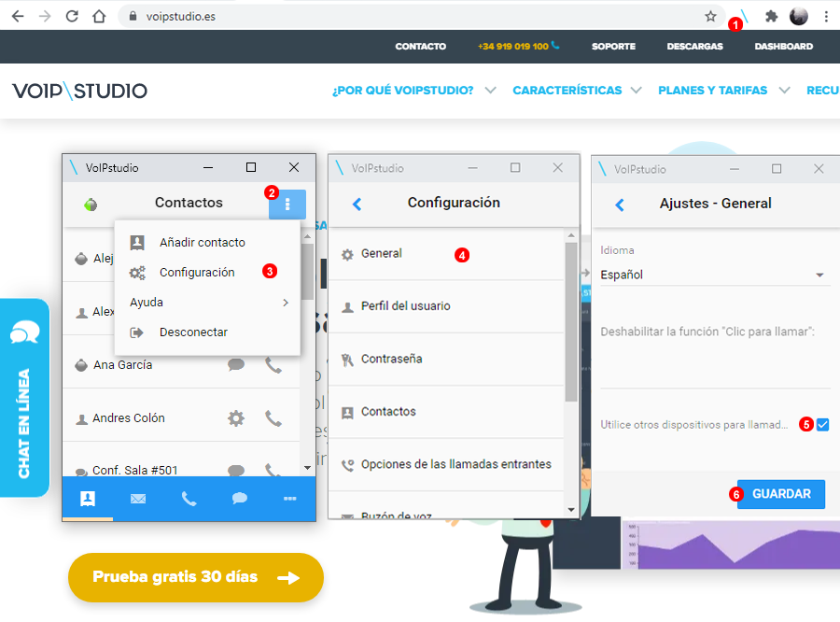Select Configuración in the popup menu
The height and width of the screenshot is (622, 840).
[207, 273]
